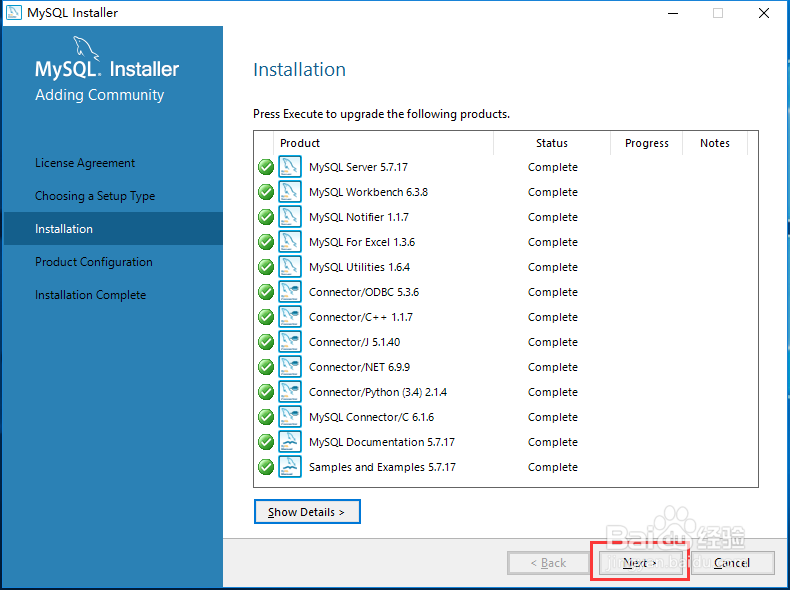Image resolution: width=790 pixels, height=590 pixels.
Task: Click Complete status for Samples and Examples
Action: pos(553,467)
